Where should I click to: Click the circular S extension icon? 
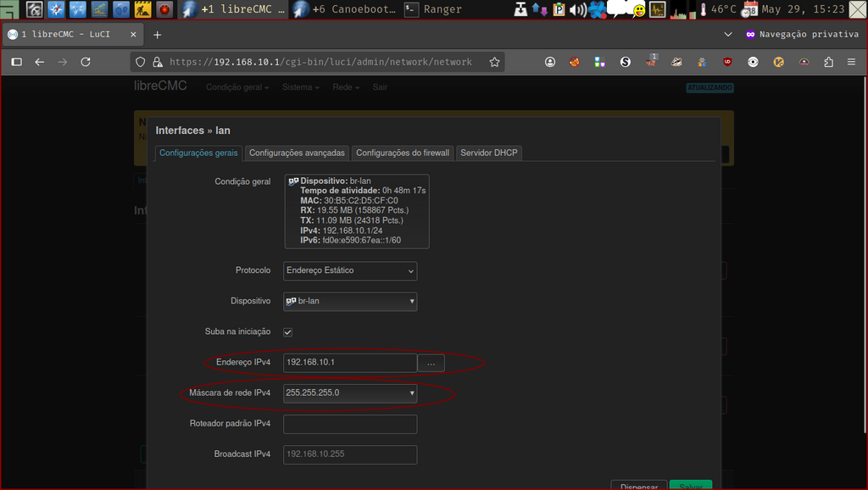626,62
